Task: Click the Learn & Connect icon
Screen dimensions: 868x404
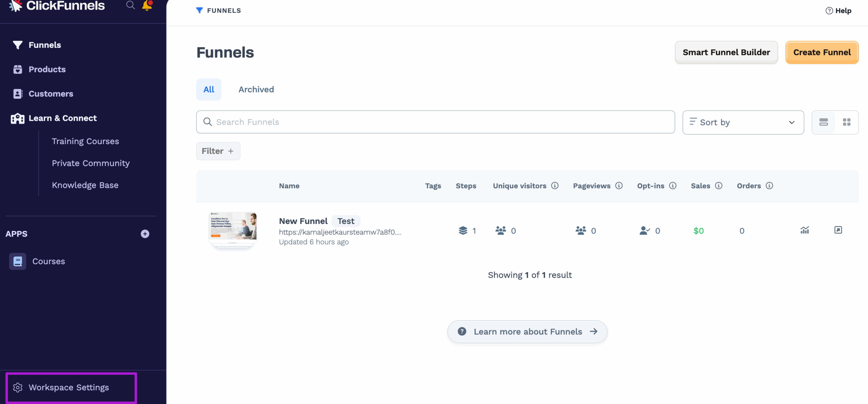Action: (x=17, y=118)
